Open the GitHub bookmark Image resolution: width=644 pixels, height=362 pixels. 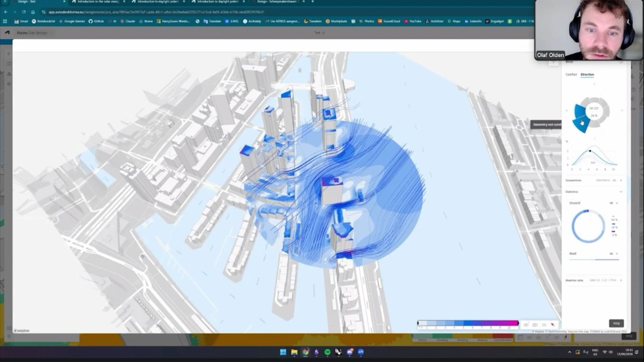[96, 21]
